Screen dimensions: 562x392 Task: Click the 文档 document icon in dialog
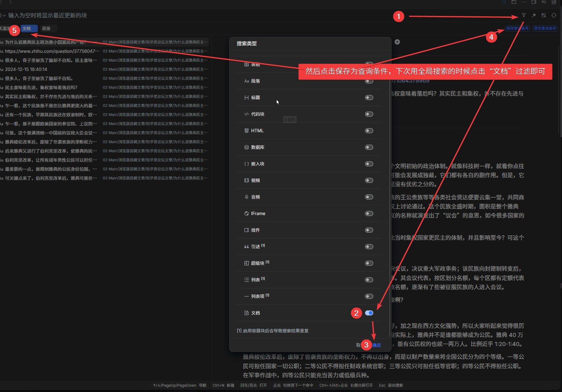(247, 313)
